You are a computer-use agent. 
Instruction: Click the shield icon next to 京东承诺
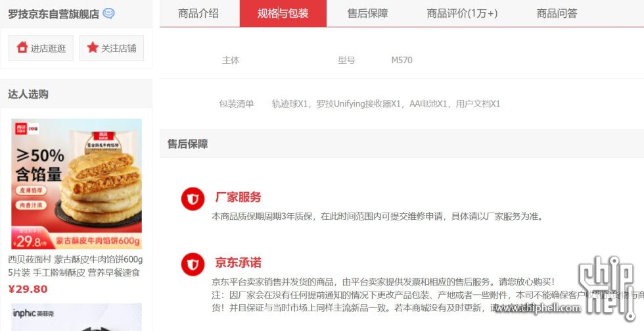[193, 265]
